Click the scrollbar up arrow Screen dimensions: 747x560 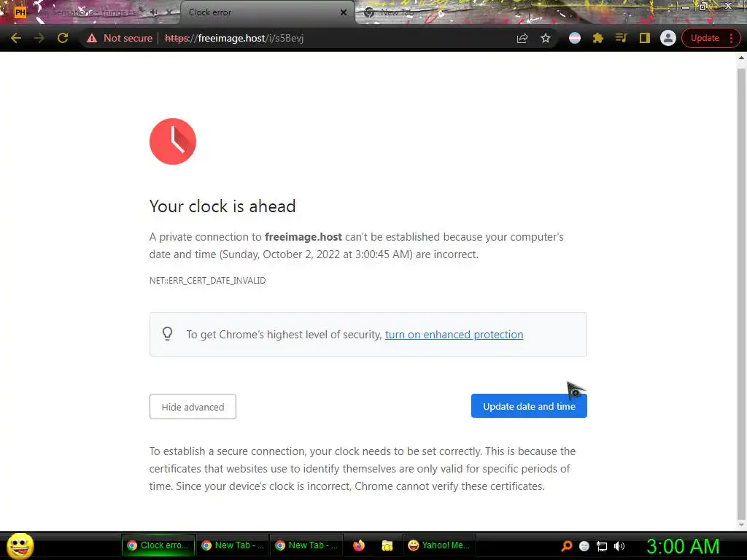pyautogui.click(x=741, y=58)
